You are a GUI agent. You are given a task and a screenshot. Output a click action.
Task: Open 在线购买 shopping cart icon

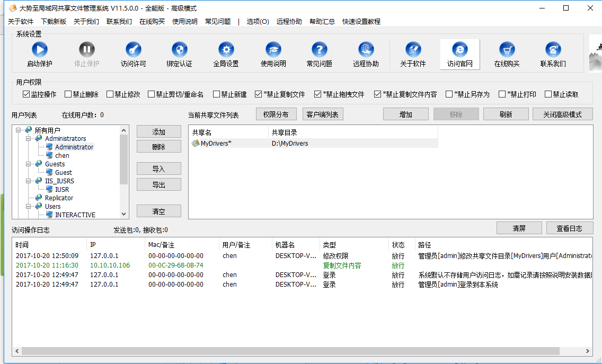click(507, 49)
